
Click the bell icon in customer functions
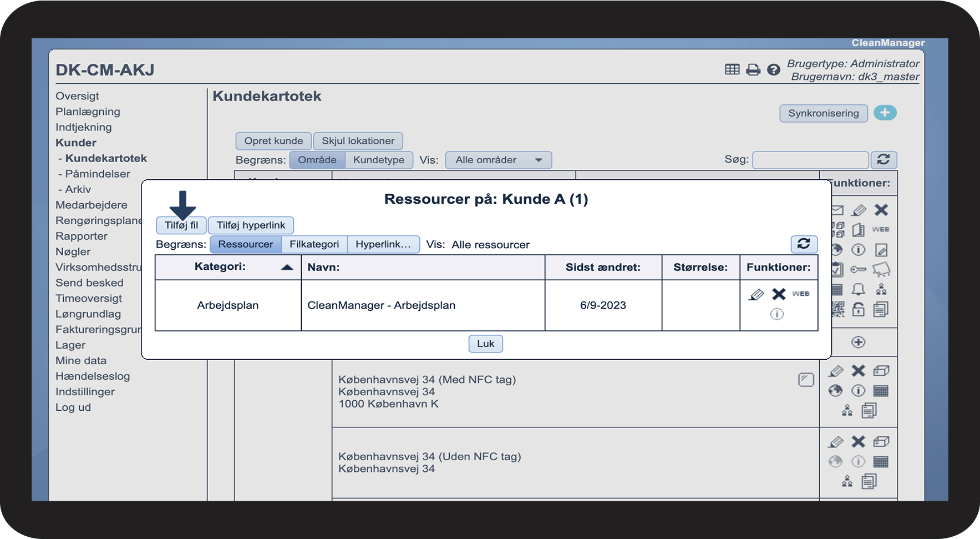pyautogui.click(x=858, y=289)
